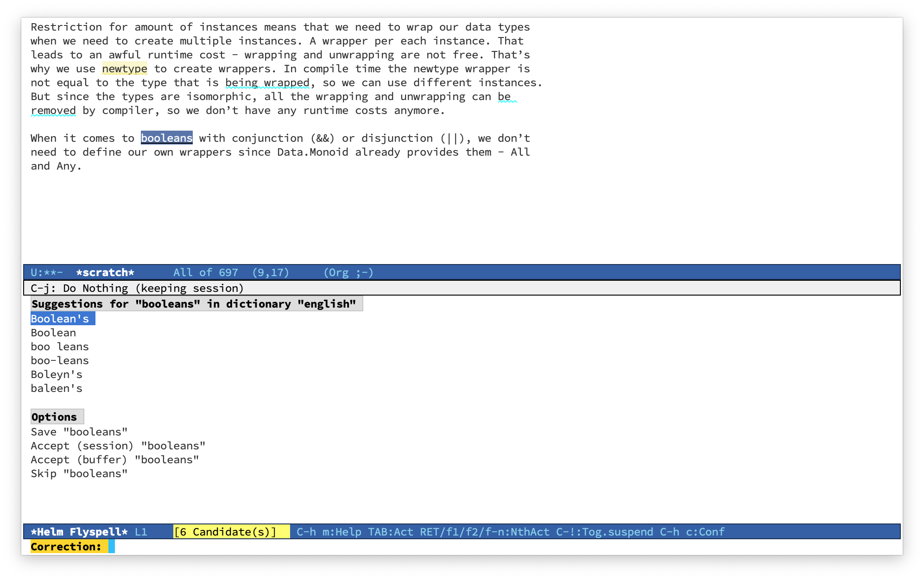Select the "boo-leans" candidate
924x580 pixels.
tap(60, 360)
